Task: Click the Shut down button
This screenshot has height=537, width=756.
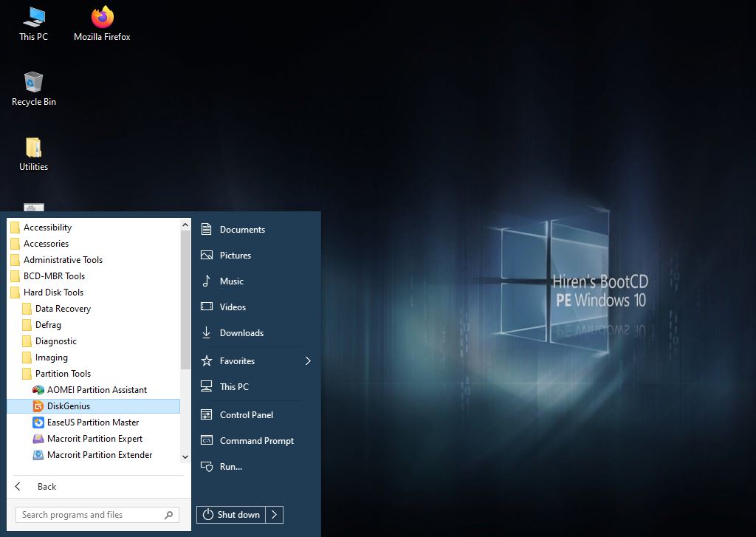Action: 232,515
